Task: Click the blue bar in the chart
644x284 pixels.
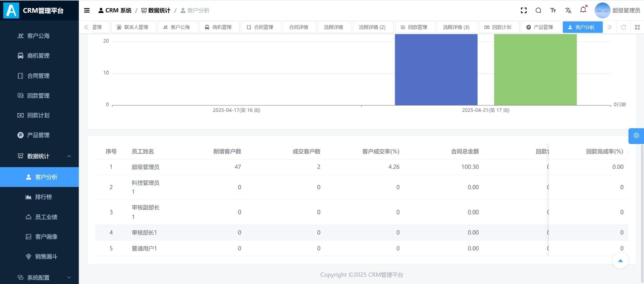Action: click(436, 70)
